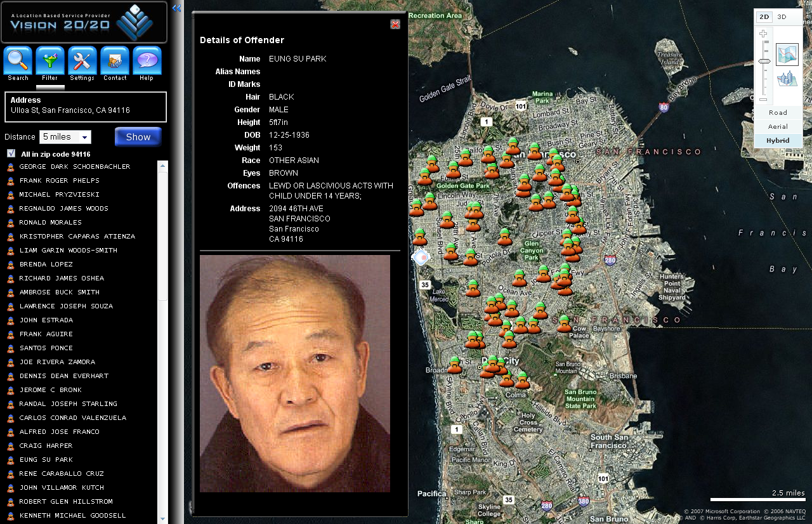Select the Aerial map style

[778, 126]
